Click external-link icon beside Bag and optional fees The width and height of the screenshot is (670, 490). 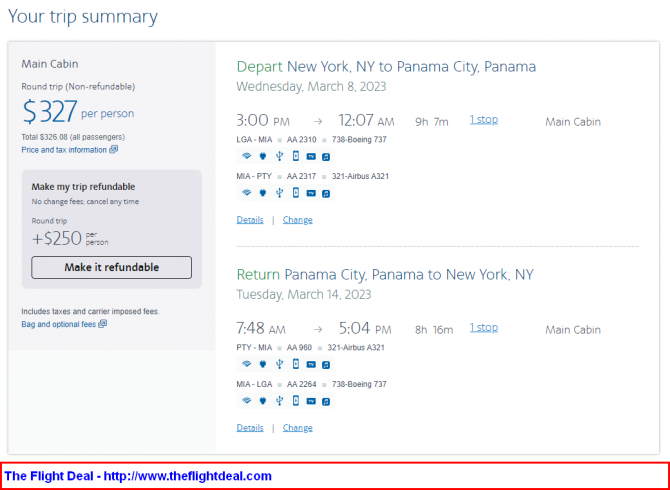(103, 324)
